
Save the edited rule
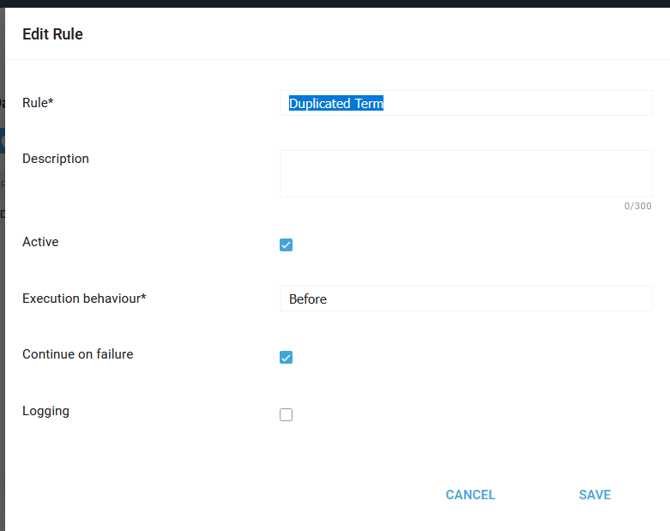pos(595,495)
